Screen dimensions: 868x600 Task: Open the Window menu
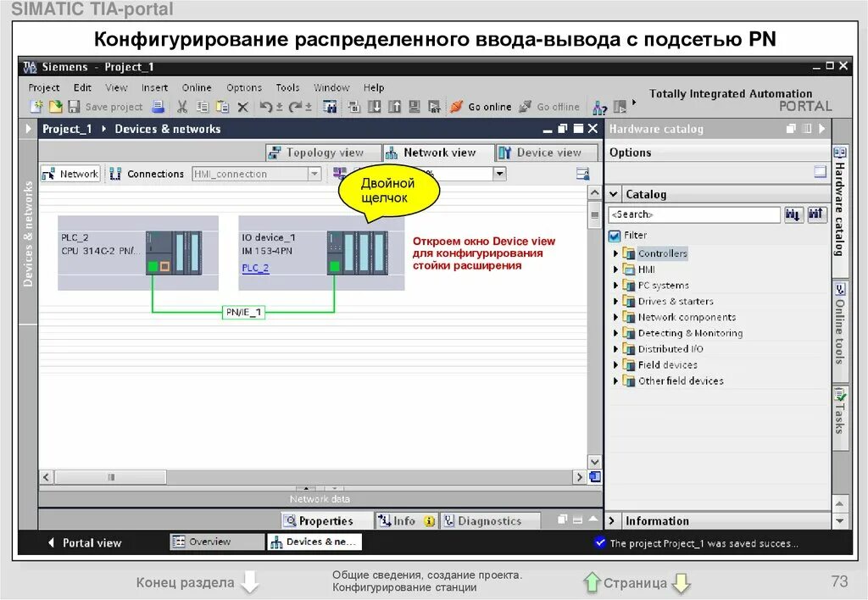[x=331, y=87]
